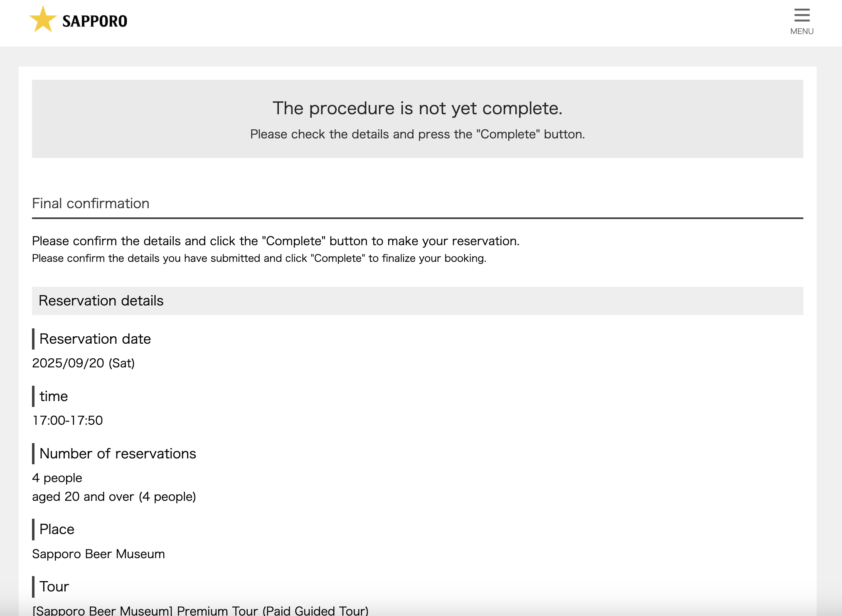Open the hamburger menu icon
This screenshot has height=616, width=842.
pos(802,15)
